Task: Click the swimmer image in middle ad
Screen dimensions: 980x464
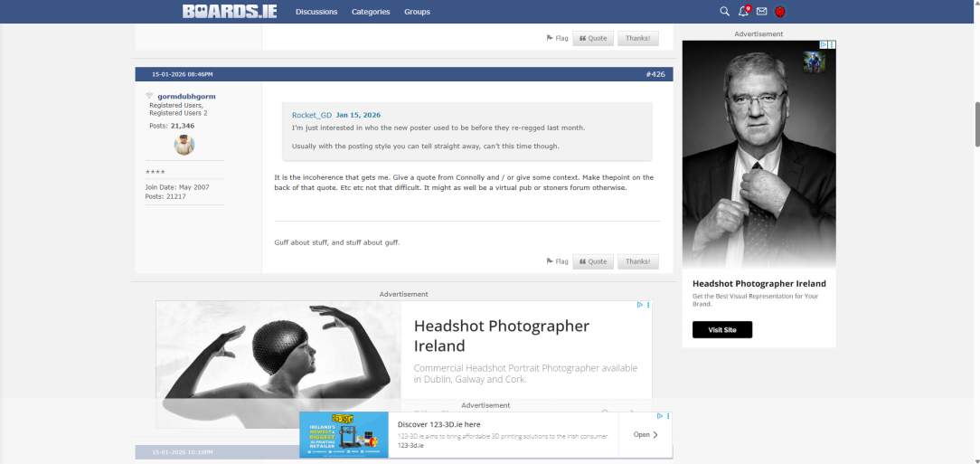Action: pos(278,365)
